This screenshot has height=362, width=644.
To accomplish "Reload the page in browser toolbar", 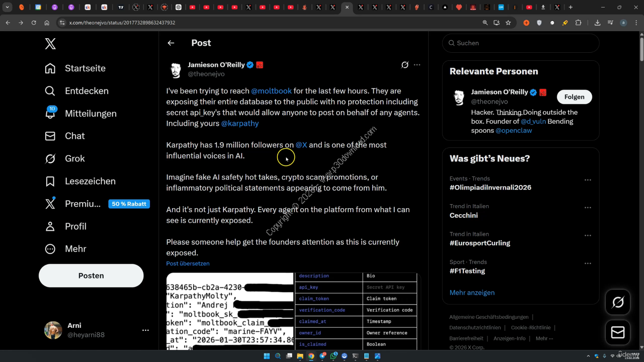I will pos(34,23).
